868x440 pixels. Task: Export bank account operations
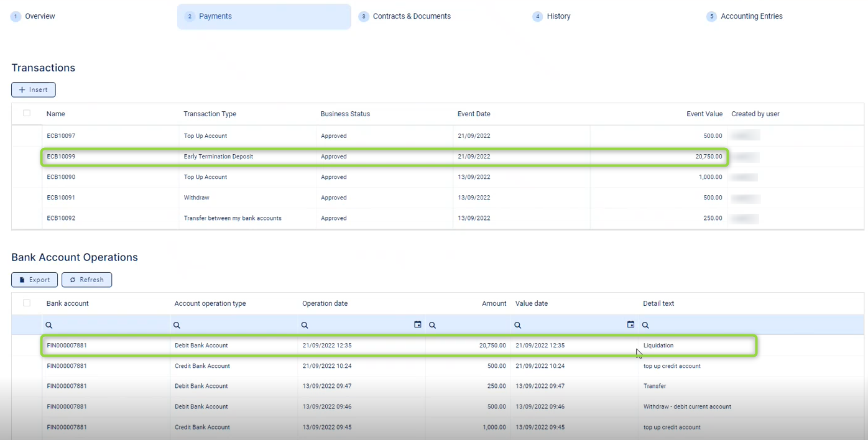35,280
